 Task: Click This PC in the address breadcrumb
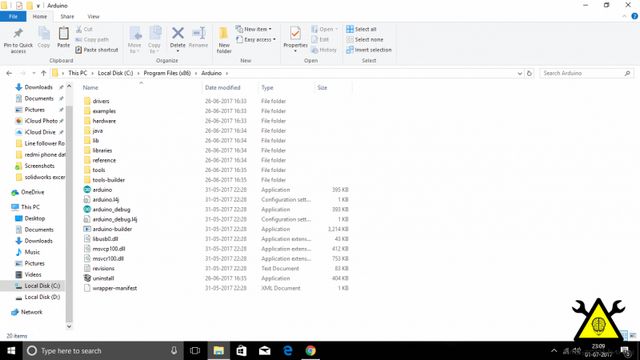pyautogui.click(x=78, y=73)
